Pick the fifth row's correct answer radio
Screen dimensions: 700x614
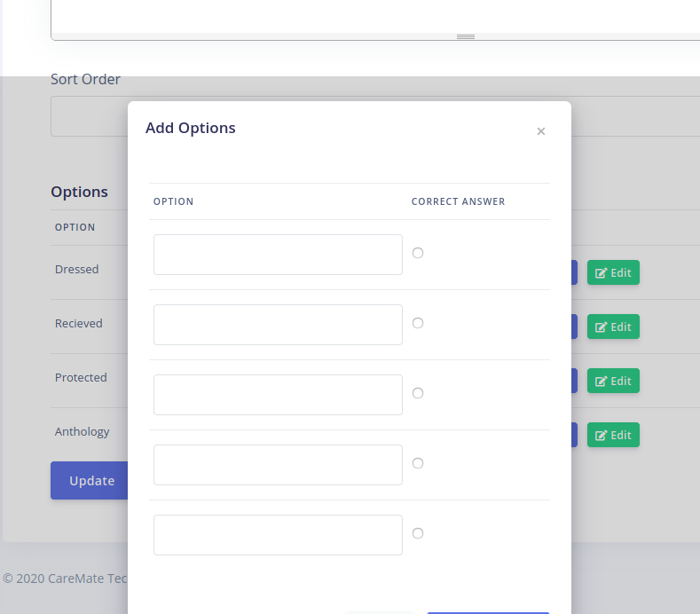pos(418,533)
